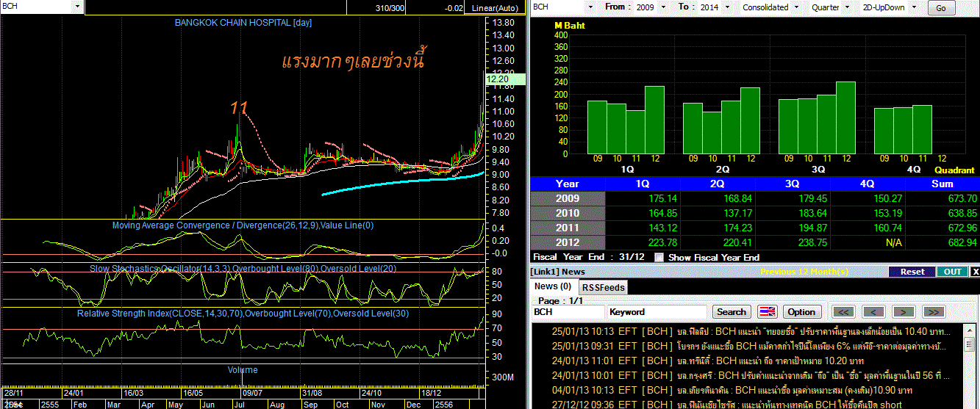Click the Keyword input field

(657, 311)
